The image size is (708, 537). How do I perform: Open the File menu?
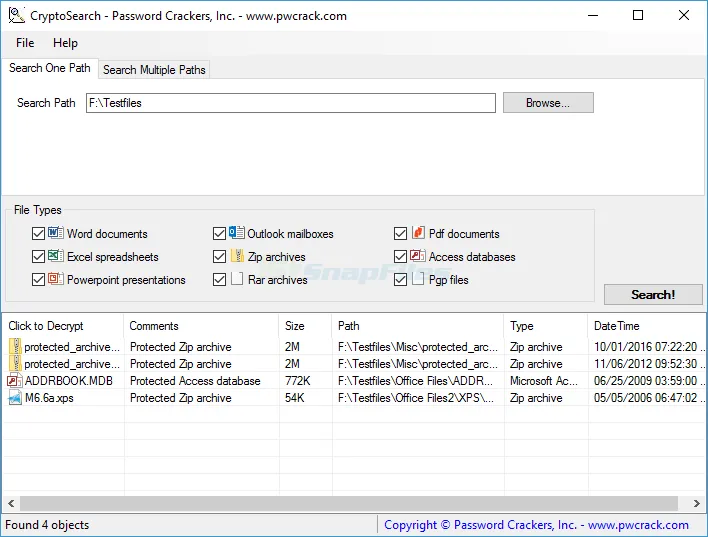[25, 43]
